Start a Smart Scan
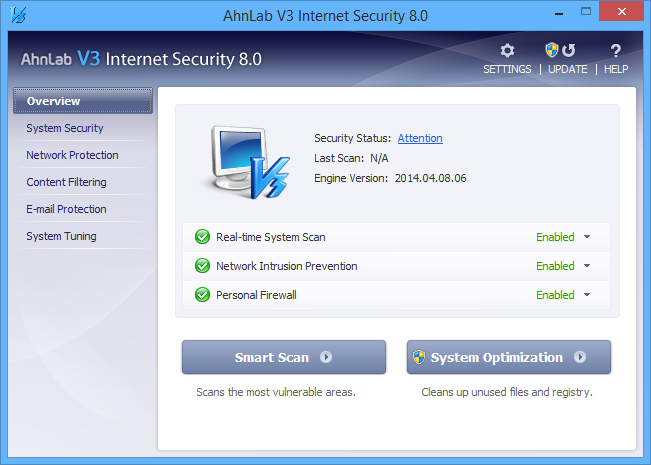The image size is (651, 465). pos(272,357)
